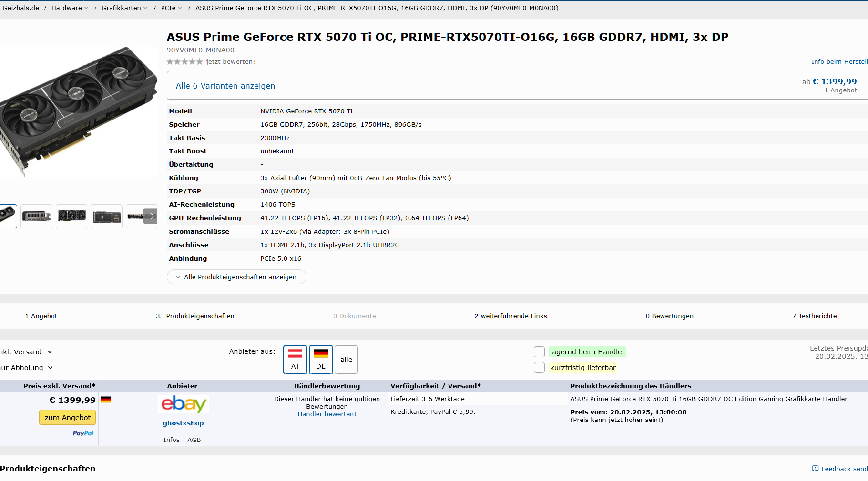Click the 'Anbieter' column header
868x481 pixels.
point(182,386)
